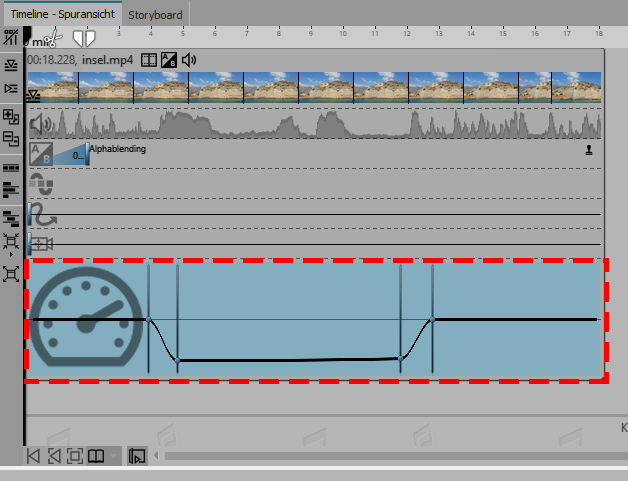Click the jump to start icon in bottom bar
This screenshot has height=481, width=628.
pos(33,456)
